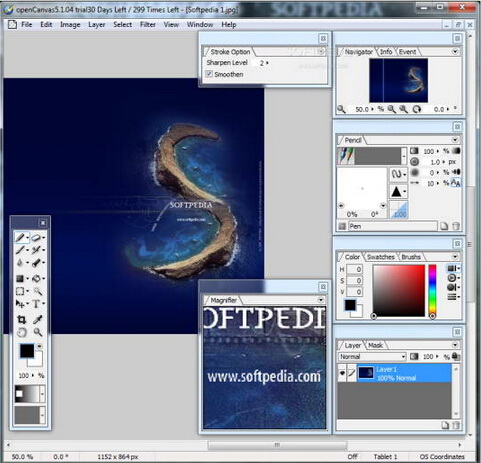This screenshot has height=463, width=481.
Task: Select the Text tool in the toolbox
Action: tap(36, 304)
